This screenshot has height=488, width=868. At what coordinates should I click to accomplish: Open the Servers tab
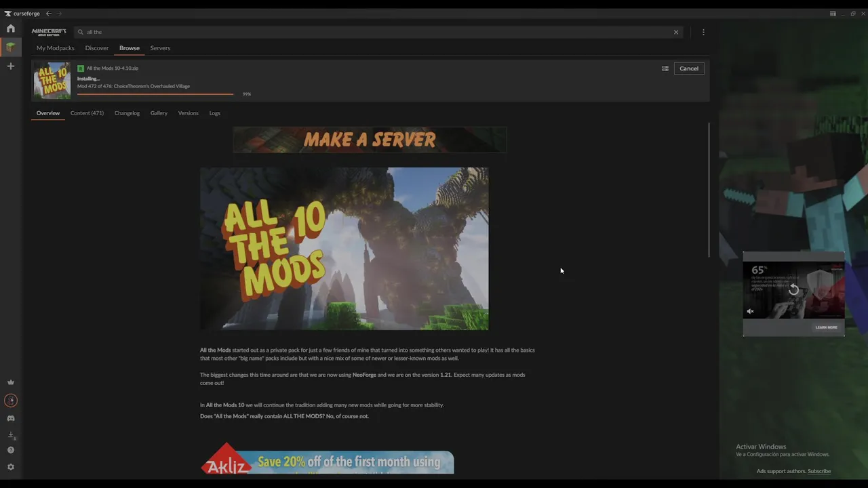160,48
